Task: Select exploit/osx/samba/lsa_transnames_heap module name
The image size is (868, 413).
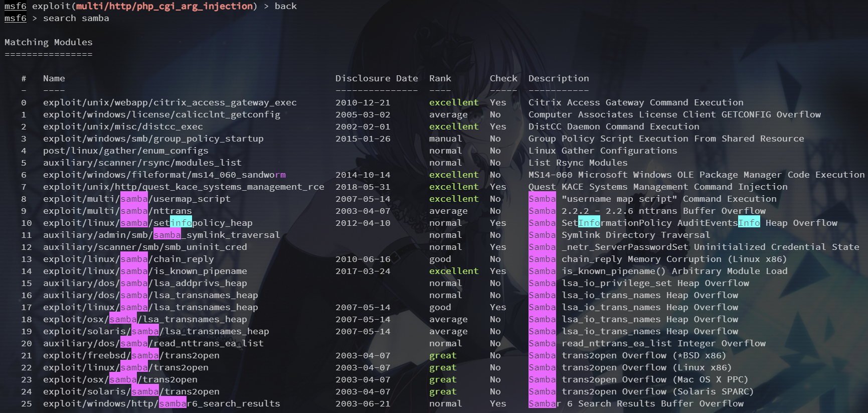Action: pyautogui.click(x=145, y=319)
